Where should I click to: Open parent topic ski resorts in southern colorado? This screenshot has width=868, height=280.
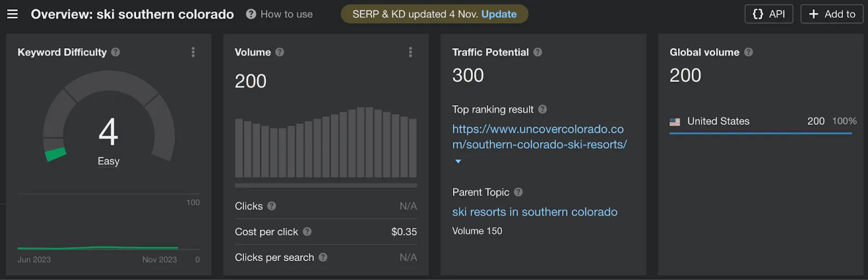[x=534, y=212]
